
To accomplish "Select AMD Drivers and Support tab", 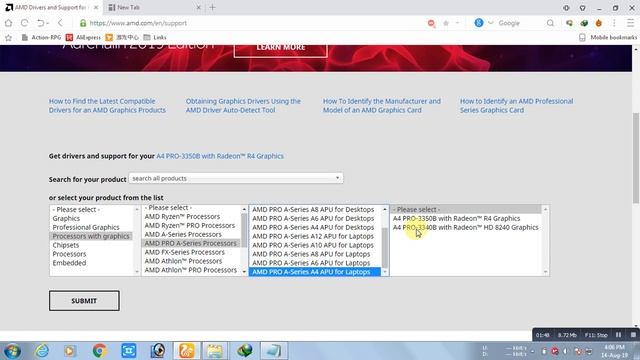I will (51, 7).
